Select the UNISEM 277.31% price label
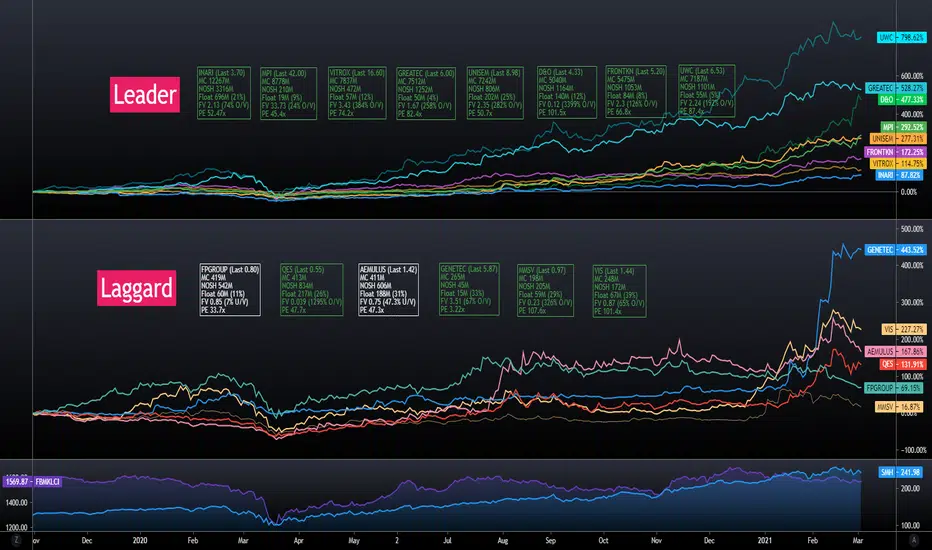This screenshot has width=932, height=550. (898, 139)
